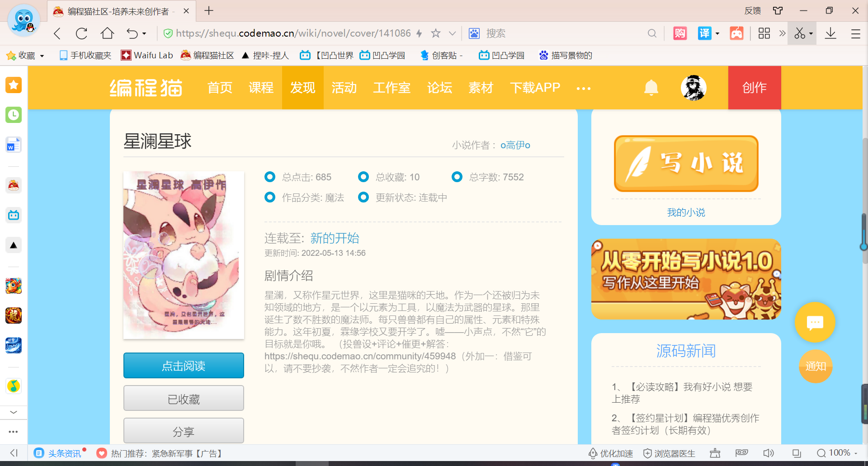Open the 捏咔-捏人 bookmark
This screenshot has height=466, width=868.
pos(265,56)
